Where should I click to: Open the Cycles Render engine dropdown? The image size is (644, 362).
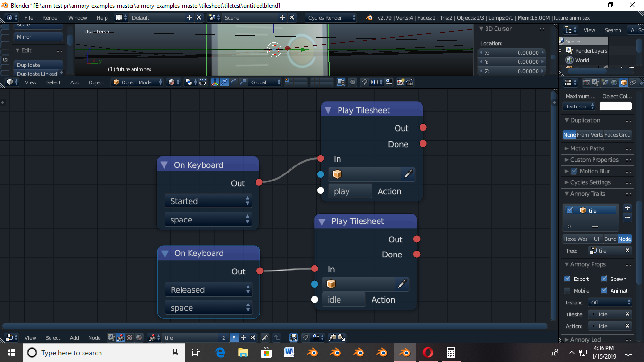pyautogui.click(x=331, y=17)
